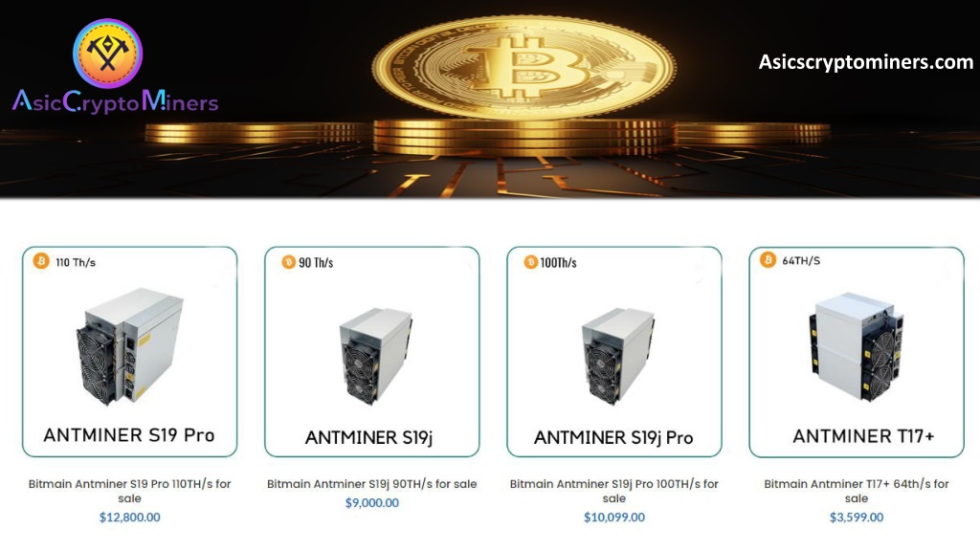Click the AsicCryptoMiners brand name text
Screen dimensions: 980x551
click(116, 101)
